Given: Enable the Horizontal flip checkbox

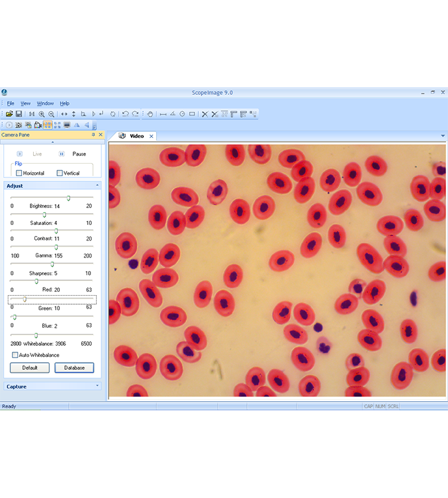Looking at the screenshot, I should [x=19, y=173].
